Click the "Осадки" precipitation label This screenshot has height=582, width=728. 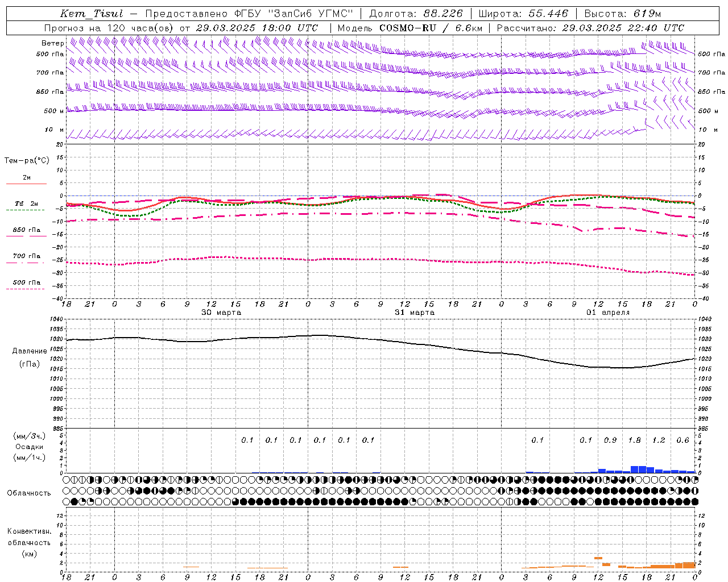coord(30,447)
